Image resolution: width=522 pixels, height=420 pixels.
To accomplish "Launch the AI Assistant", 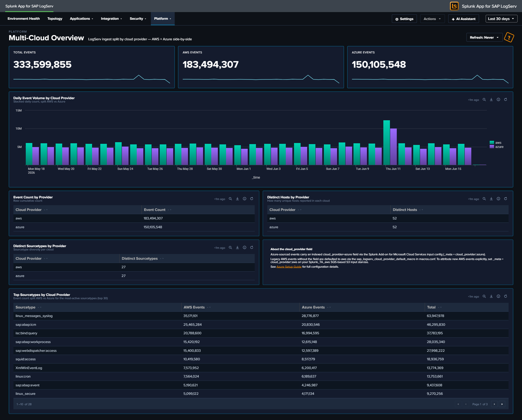I will coord(464,19).
